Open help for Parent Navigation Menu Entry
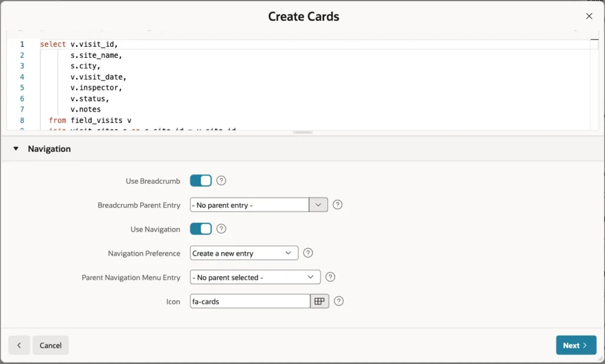Image resolution: width=605 pixels, height=364 pixels. (x=330, y=277)
